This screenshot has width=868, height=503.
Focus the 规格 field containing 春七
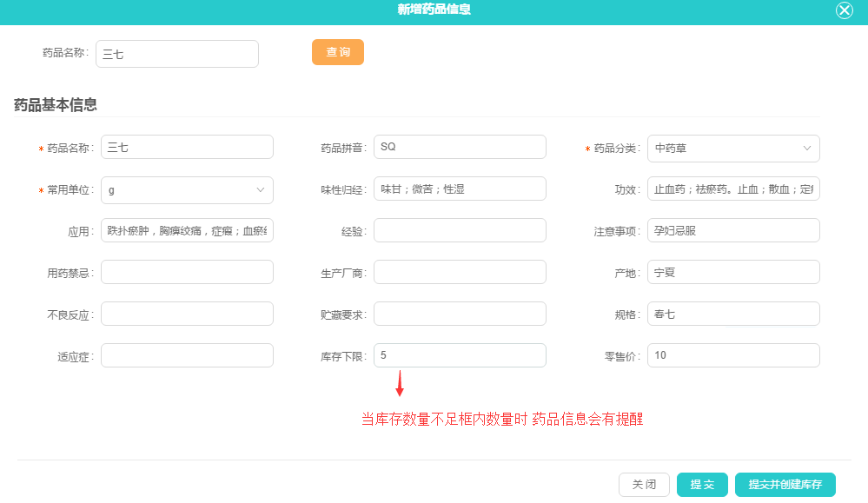point(733,314)
